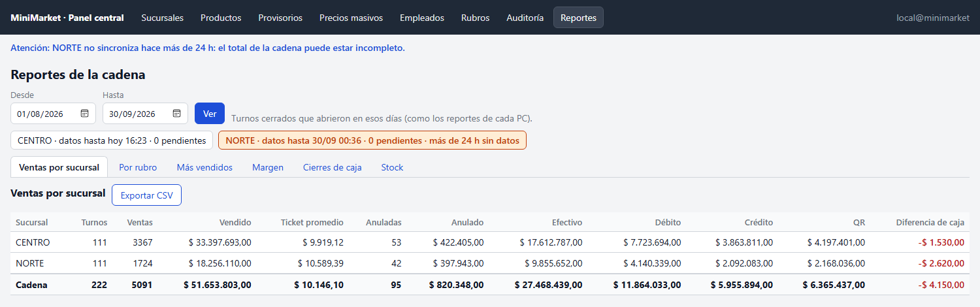Click the Turnos column header
The width and height of the screenshot is (980, 307).
[x=94, y=222]
